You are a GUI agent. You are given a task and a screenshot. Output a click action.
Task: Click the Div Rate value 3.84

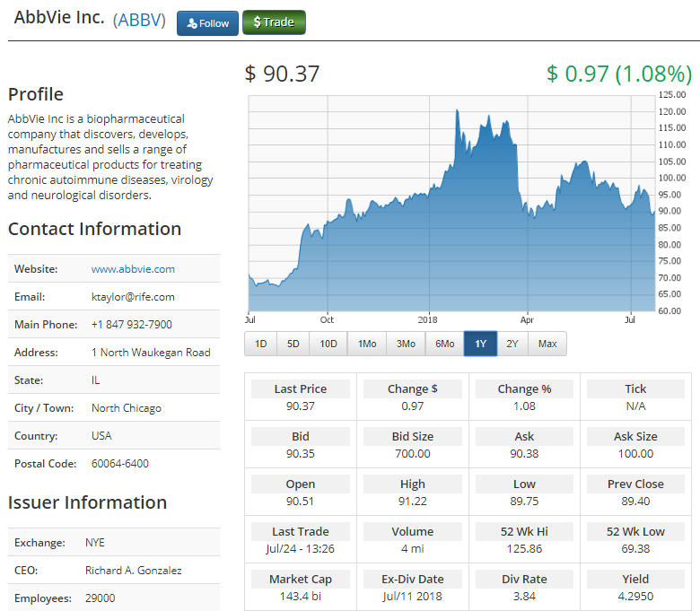(524, 597)
